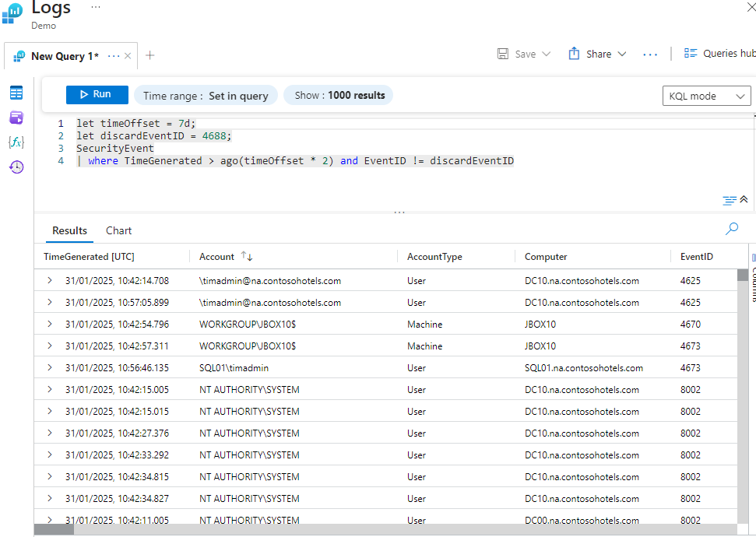Viewport: 756px width, 537px height.
Task: Select EventID 4625 in the 10:42:14.708 row
Action: coord(690,280)
